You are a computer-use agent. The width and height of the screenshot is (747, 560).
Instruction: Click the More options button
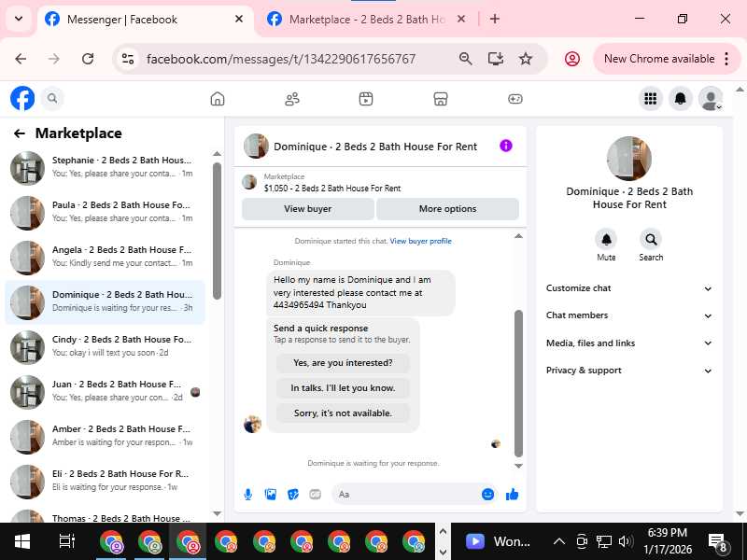(447, 208)
